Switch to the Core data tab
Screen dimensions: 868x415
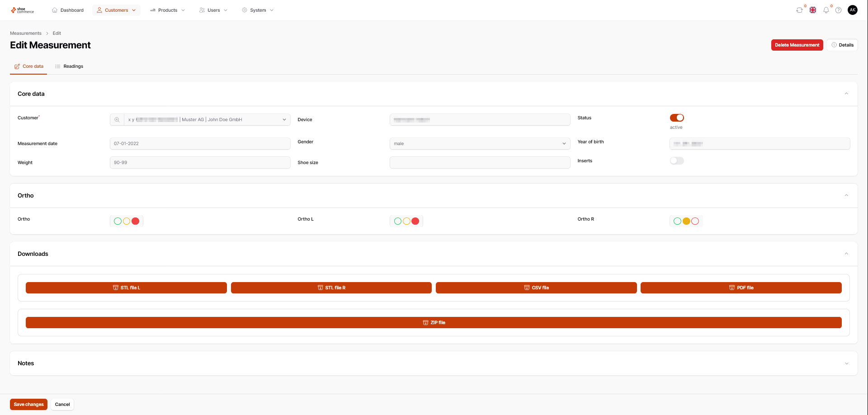[28, 66]
